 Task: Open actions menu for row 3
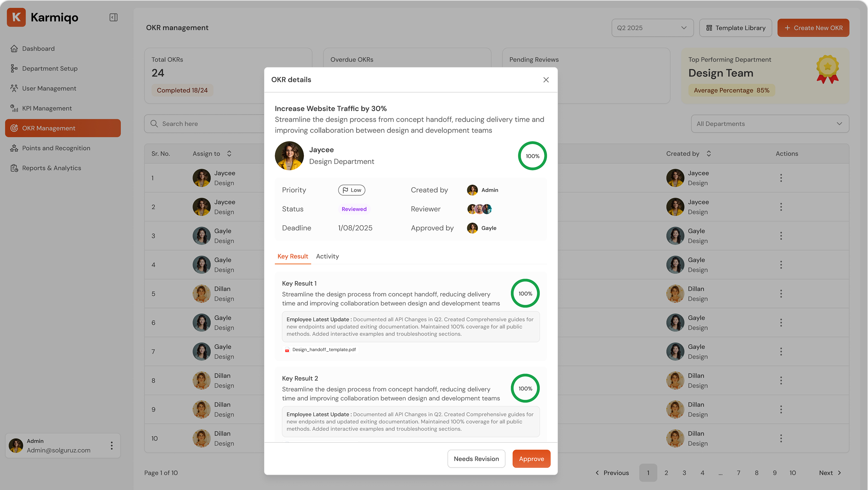(781, 236)
